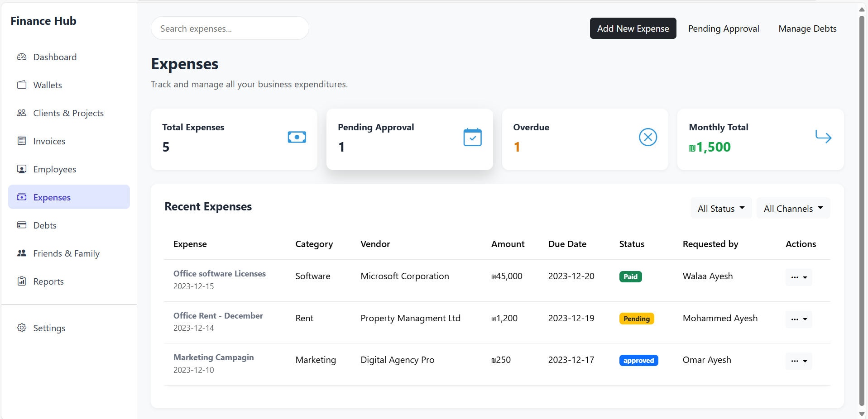Navigate to Invoices
Screen dimensions: 868x419
click(x=69, y=141)
